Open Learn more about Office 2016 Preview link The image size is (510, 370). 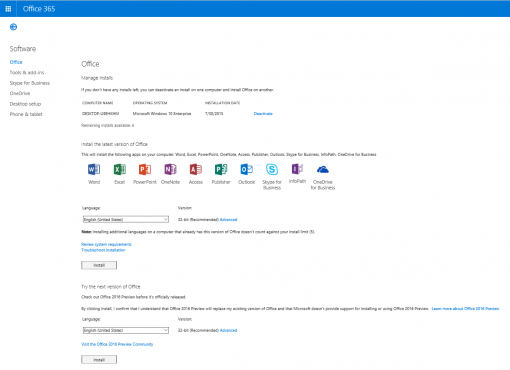pyautogui.click(x=465, y=309)
